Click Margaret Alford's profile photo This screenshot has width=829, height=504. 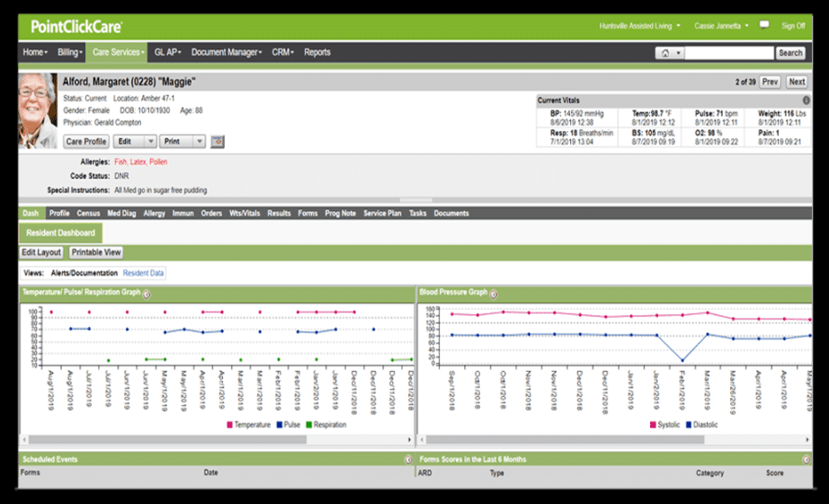tap(38, 111)
